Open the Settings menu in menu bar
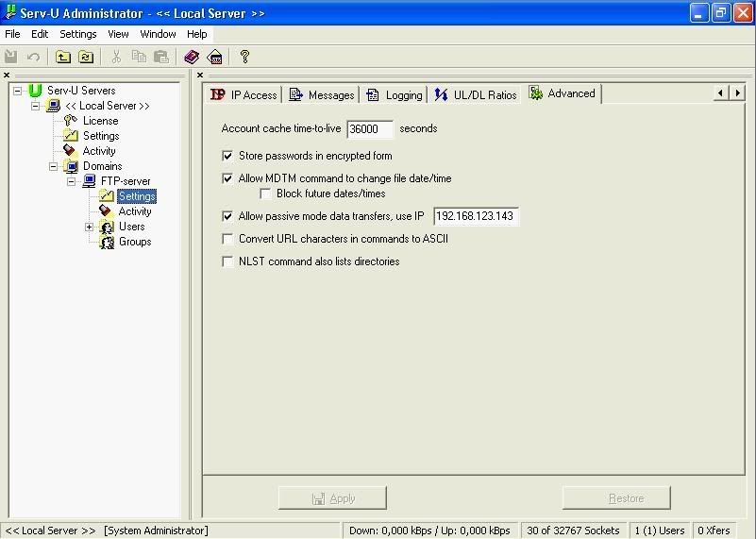Screen dimensions: 756x539 coord(77,34)
